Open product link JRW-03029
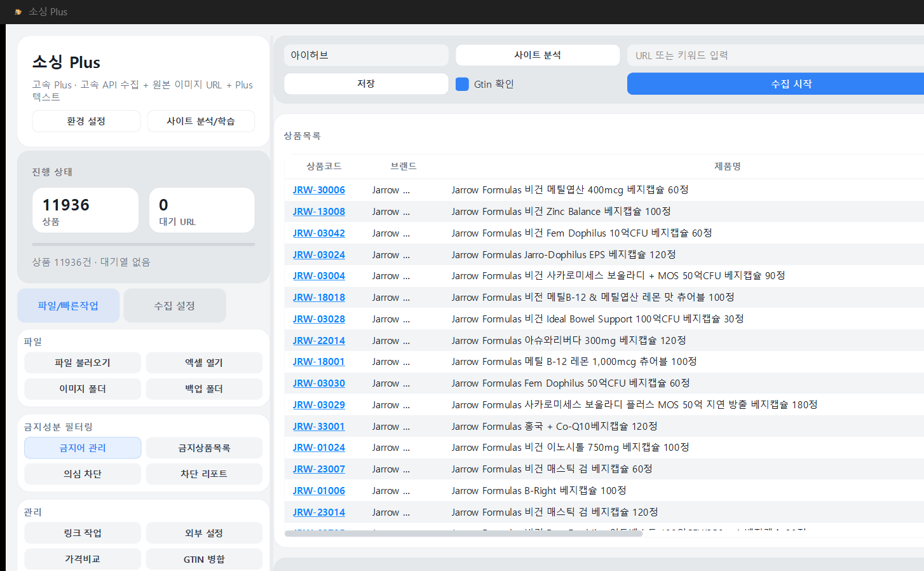This screenshot has height=571, width=924. pos(319,405)
